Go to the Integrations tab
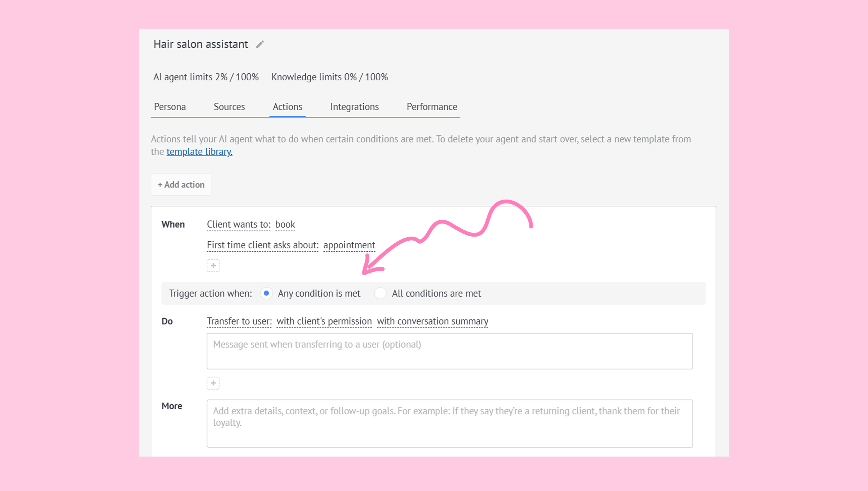 coord(354,106)
